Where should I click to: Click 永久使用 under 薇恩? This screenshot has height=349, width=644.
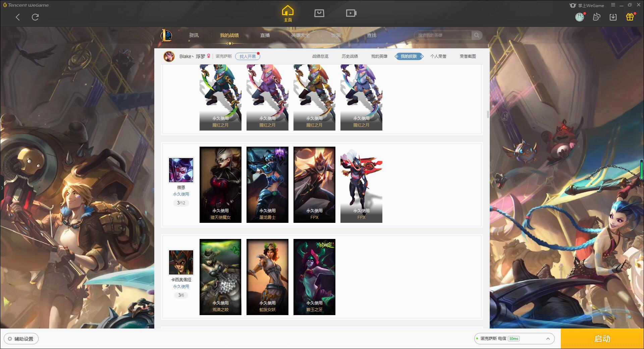(x=181, y=194)
